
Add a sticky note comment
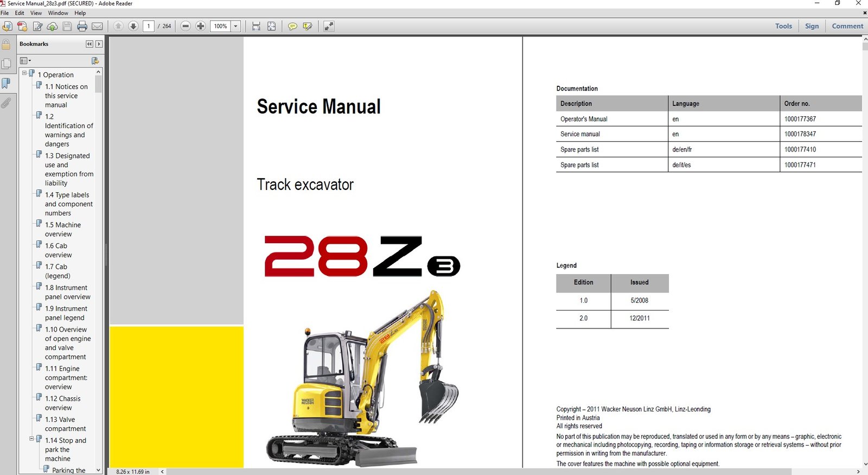292,26
